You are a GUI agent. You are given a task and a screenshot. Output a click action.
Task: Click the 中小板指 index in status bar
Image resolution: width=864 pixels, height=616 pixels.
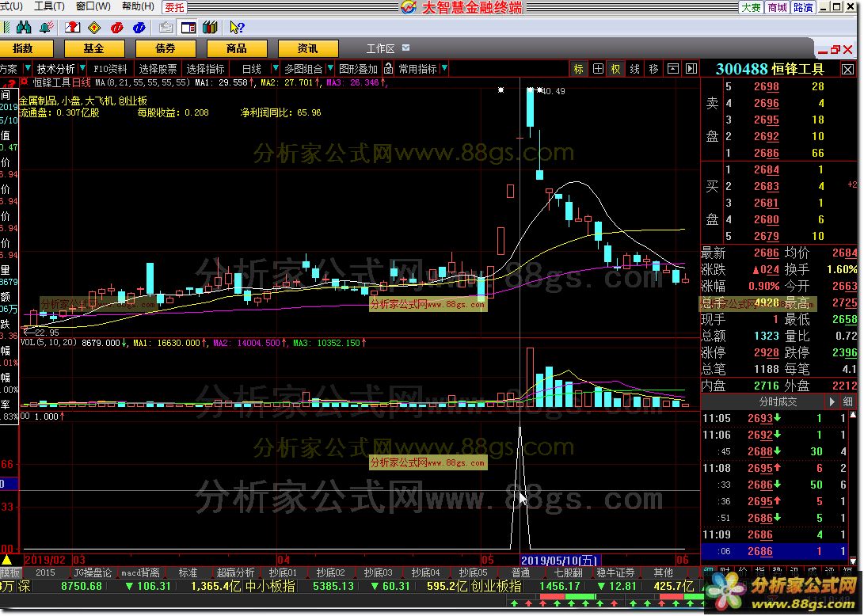click(x=269, y=586)
